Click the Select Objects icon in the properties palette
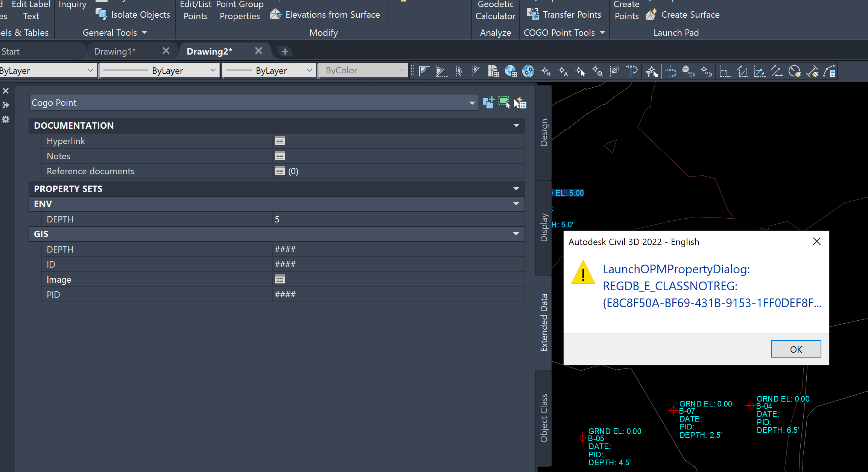 tap(504, 102)
